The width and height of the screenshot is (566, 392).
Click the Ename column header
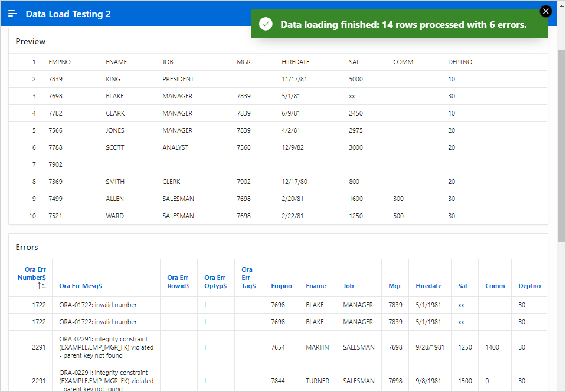tap(316, 286)
